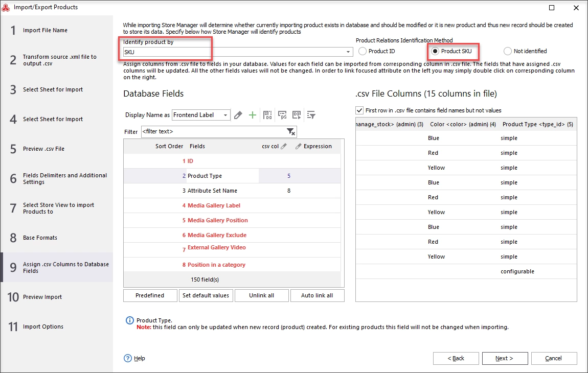Go to step 8 Base Formats
The height and width of the screenshot is (373, 588).
[57, 238]
